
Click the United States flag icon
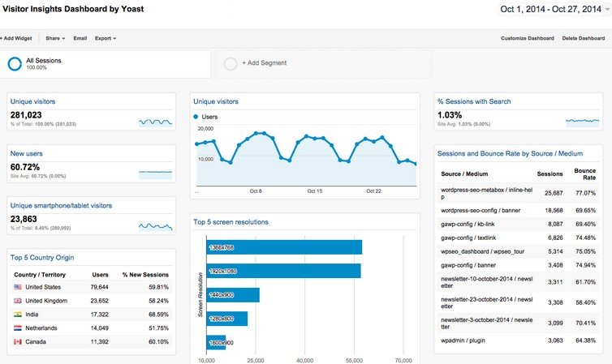pyautogui.click(x=18, y=287)
